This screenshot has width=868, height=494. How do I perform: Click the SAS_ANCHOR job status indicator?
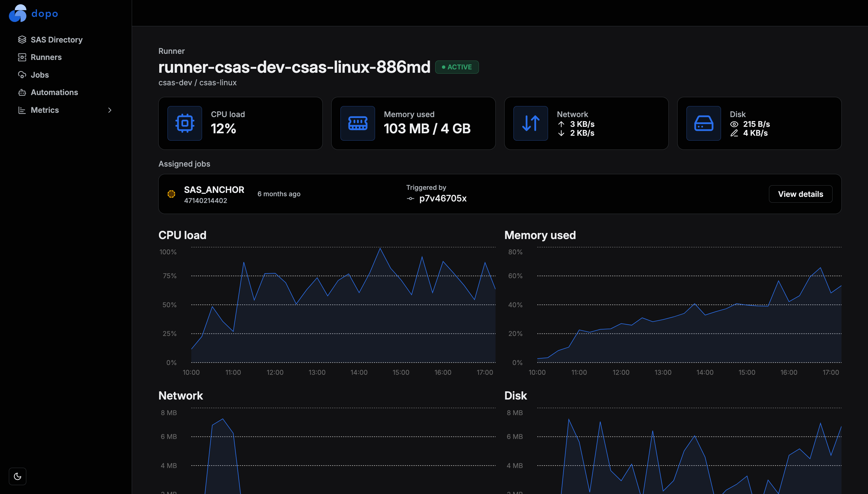point(171,194)
